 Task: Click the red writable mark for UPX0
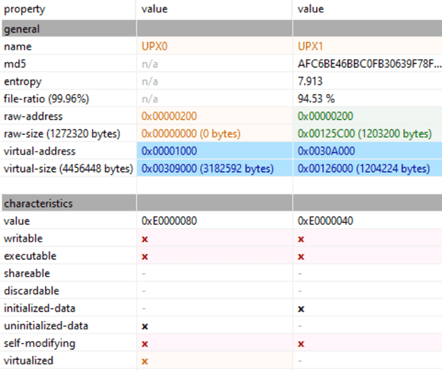pos(145,239)
